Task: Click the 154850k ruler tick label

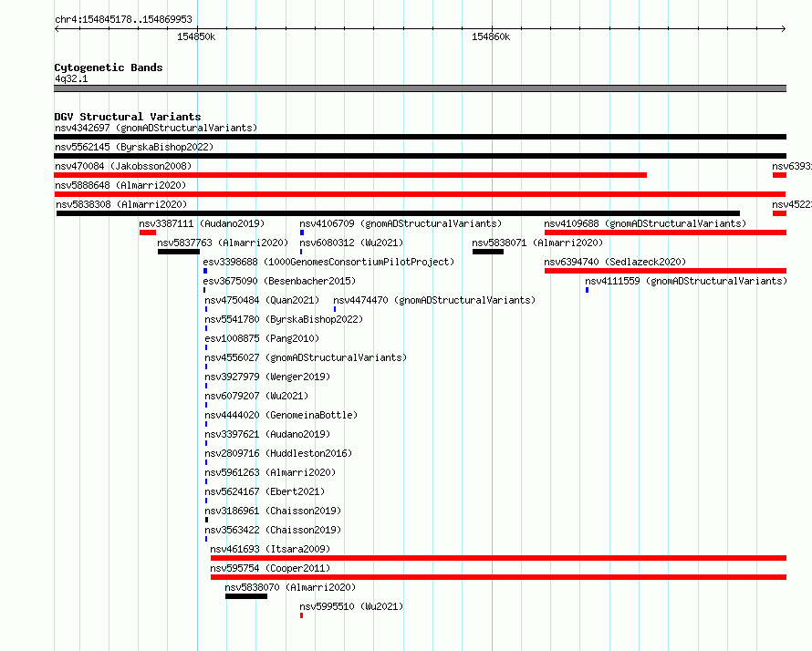Action: click(196, 36)
